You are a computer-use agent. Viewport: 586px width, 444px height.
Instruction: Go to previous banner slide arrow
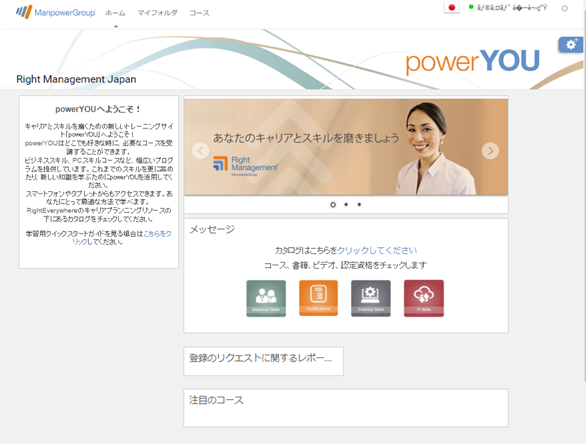(x=200, y=151)
